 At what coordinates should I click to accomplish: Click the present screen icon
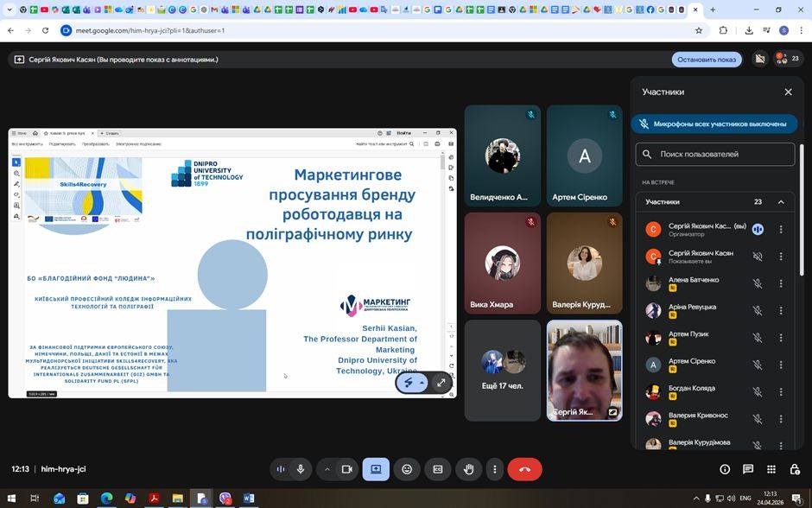(x=376, y=469)
